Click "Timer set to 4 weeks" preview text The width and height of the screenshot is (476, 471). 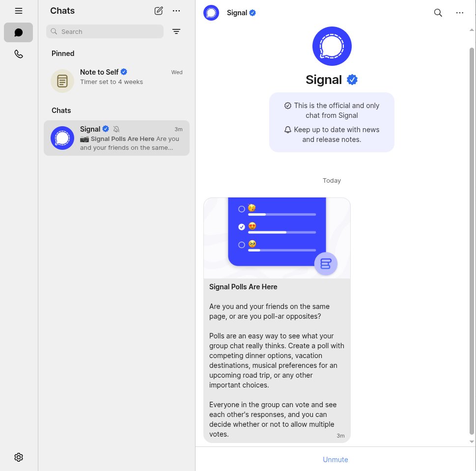pos(112,82)
